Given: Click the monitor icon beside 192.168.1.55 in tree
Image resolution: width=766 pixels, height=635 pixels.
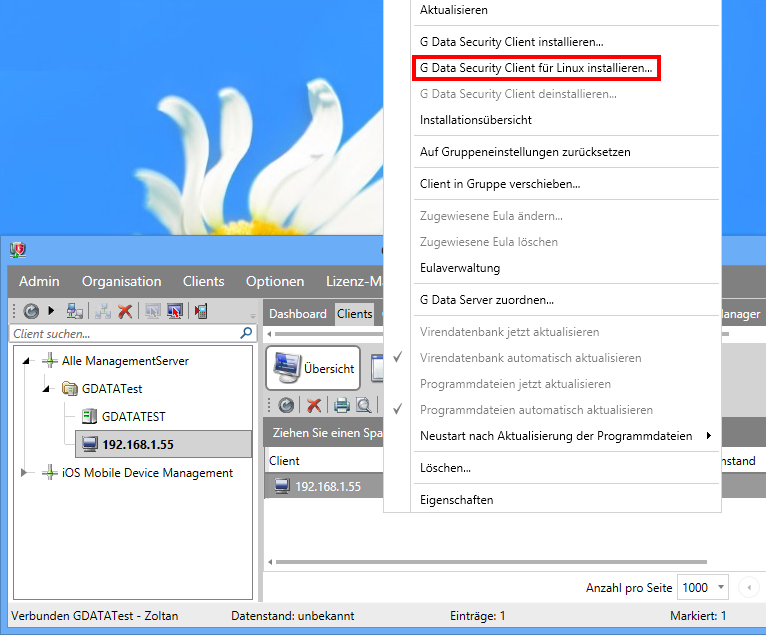Looking at the screenshot, I should tap(89, 444).
